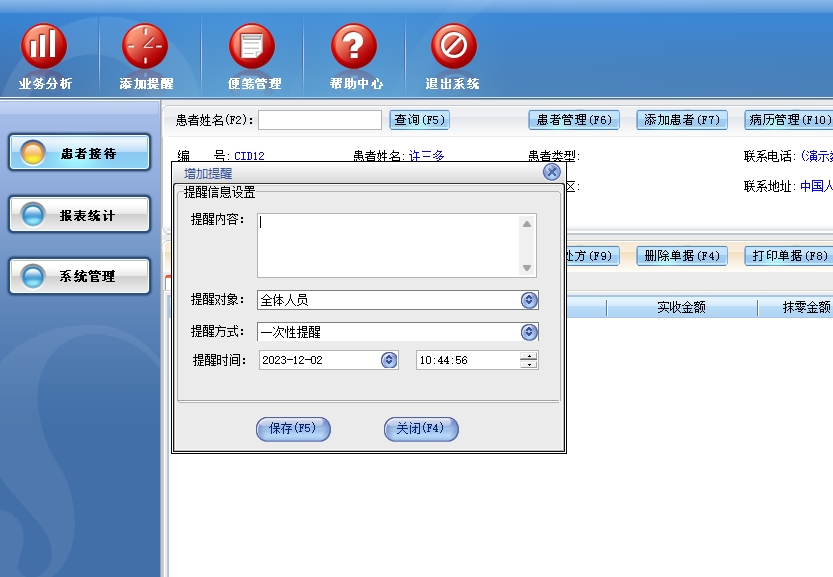Expand the 提醒方式 dropdown
The width and height of the screenshot is (833, 577).
(x=529, y=332)
